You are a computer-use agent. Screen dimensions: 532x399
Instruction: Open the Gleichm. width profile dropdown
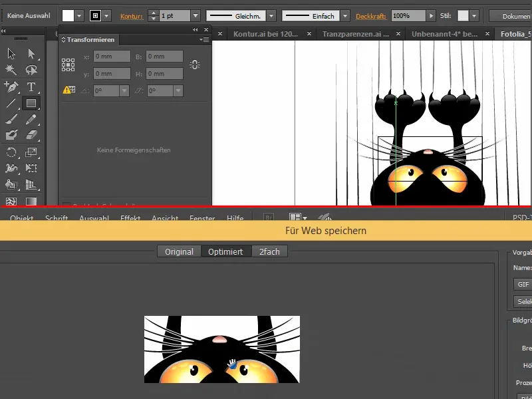[x=271, y=15]
